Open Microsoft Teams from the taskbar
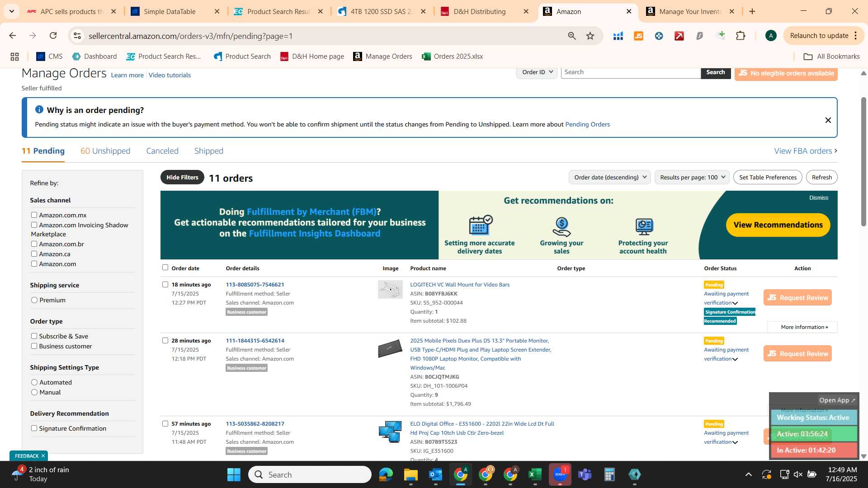This screenshot has height=488, width=868. pyautogui.click(x=585, y=474)
